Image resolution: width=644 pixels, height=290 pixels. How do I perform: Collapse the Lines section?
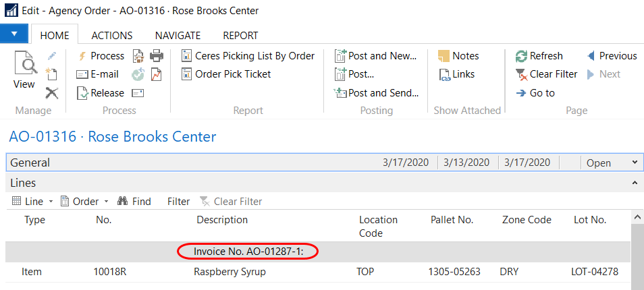coord(634,183)
